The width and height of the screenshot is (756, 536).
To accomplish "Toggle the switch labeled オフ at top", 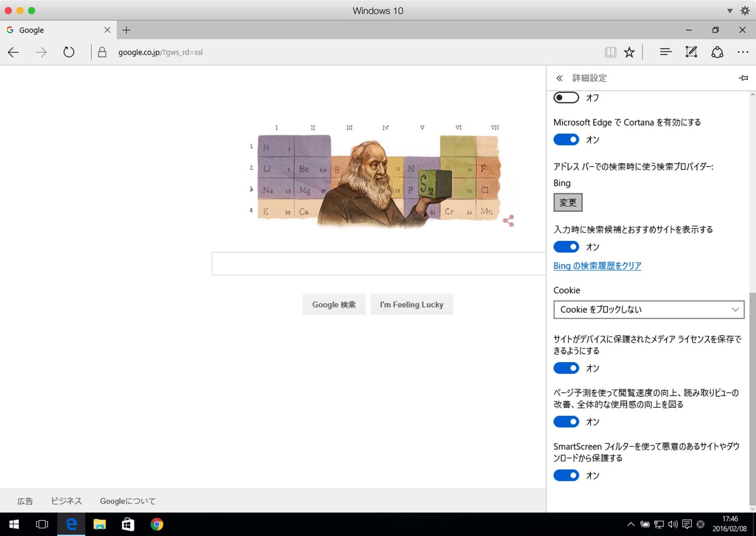I will pyautogui.click(x=566, y=98).
